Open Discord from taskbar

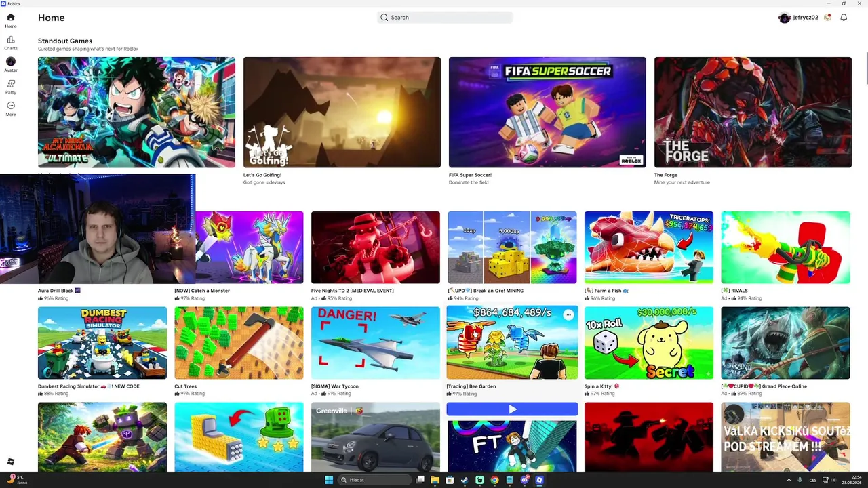click(525, 480)
